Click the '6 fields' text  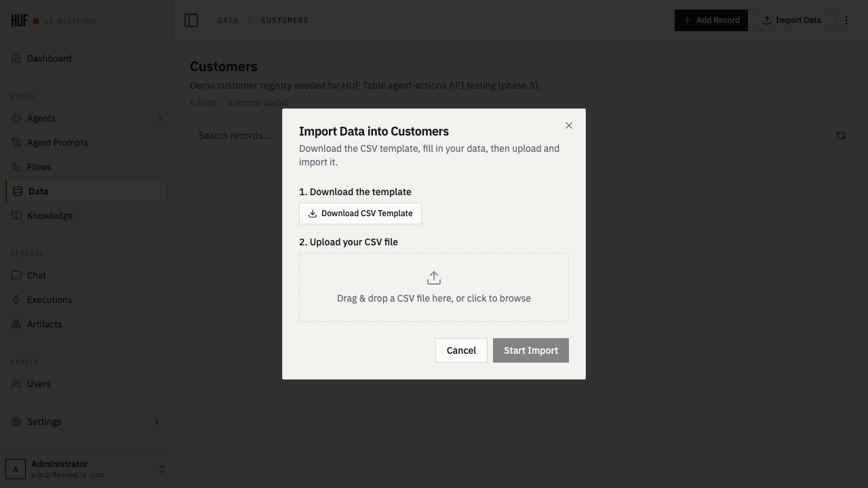tap(203, 103)
